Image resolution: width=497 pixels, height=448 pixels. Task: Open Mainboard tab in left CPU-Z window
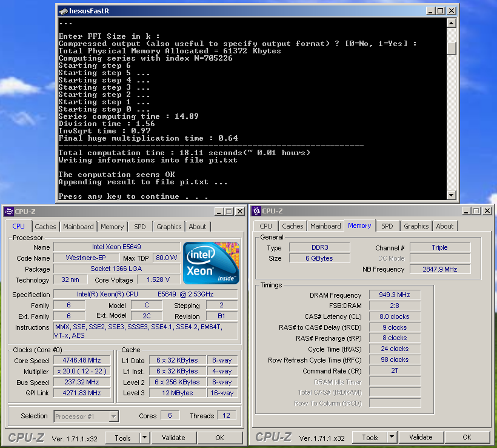78,227
